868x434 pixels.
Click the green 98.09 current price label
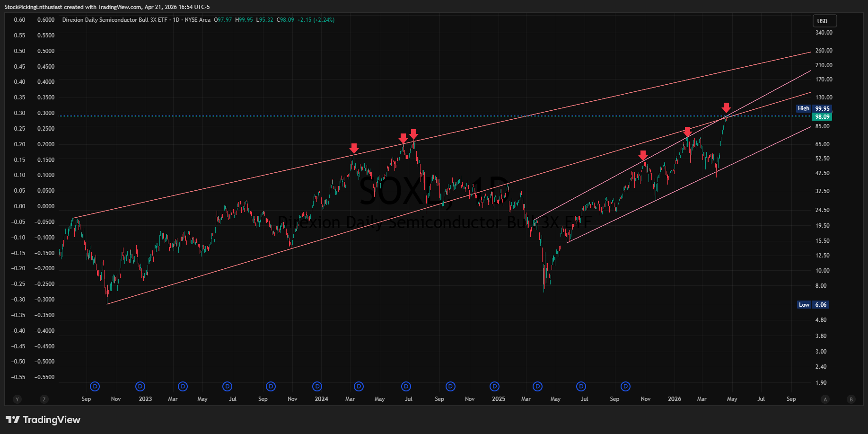click(822, 117)
